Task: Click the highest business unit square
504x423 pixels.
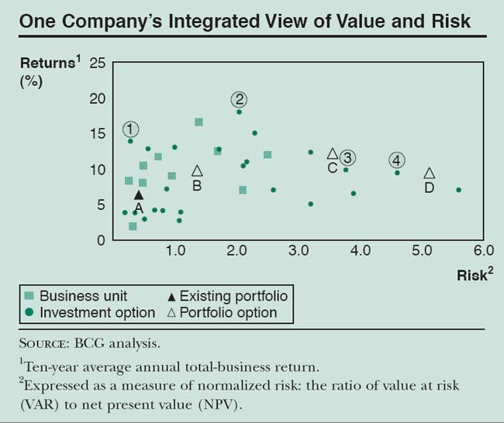Action: pyautogui.click(x=199, y=122)
